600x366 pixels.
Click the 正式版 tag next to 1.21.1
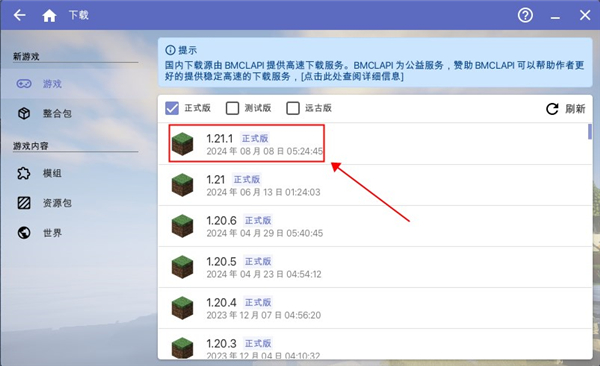[x=255, y=138]
